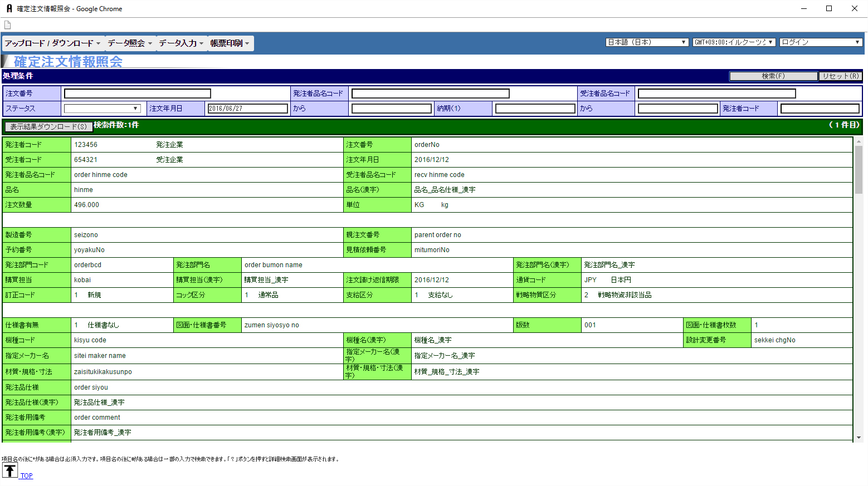Expand the GMT+09:00 timezone dropdown
Viewport: 868px width, 486px height.
734,42
